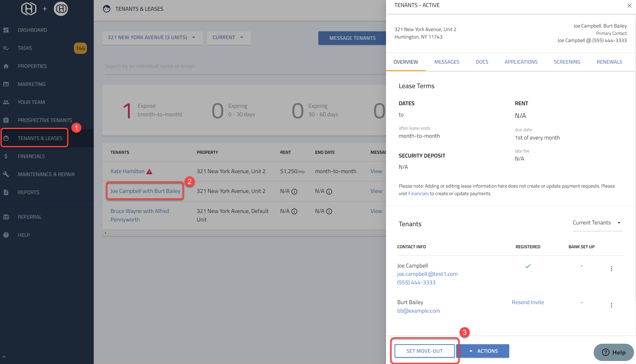This screenshot has width=636, height=364.
Task: Click the Financials dollar sign icon
Action: coord(6,156)
